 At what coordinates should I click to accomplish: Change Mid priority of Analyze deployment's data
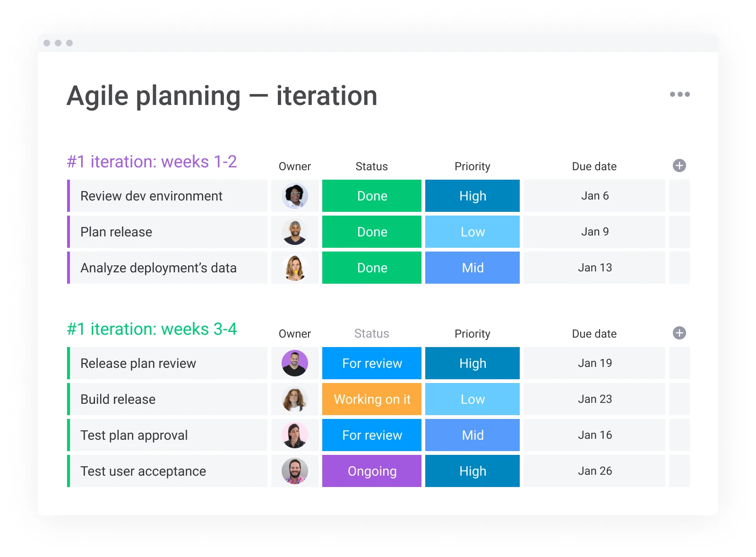472,268
